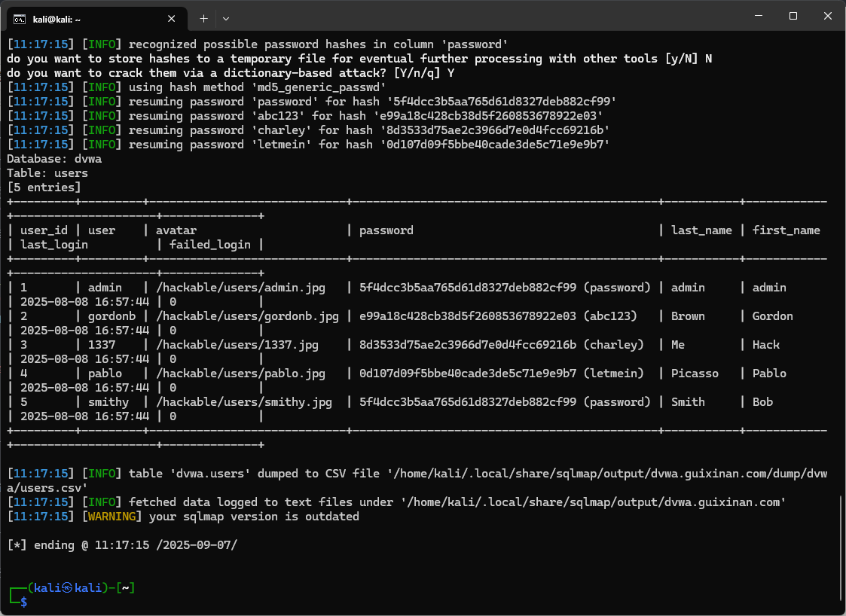This screenshot has width=846, height=616.
Task: Click the 'Database: dvwa' line
Action: pyautogui.click(x=54, y=159)
